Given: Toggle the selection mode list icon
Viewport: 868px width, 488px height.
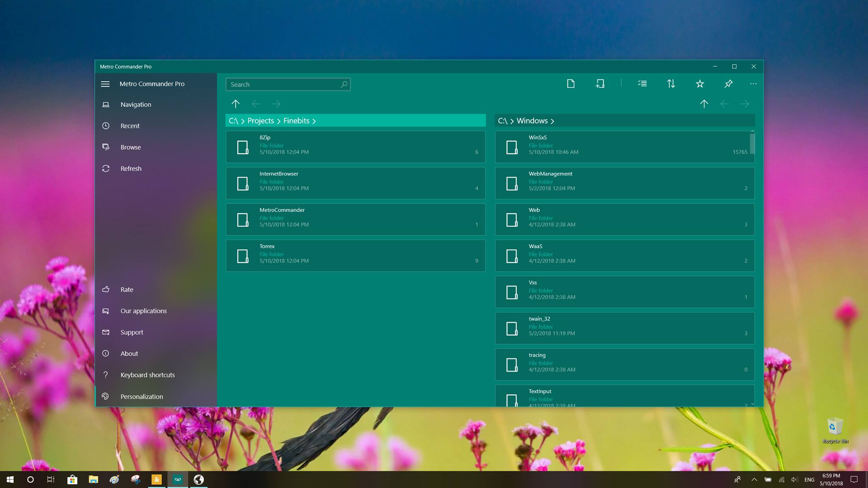Looking at the screenshot, I should [643, 83].
